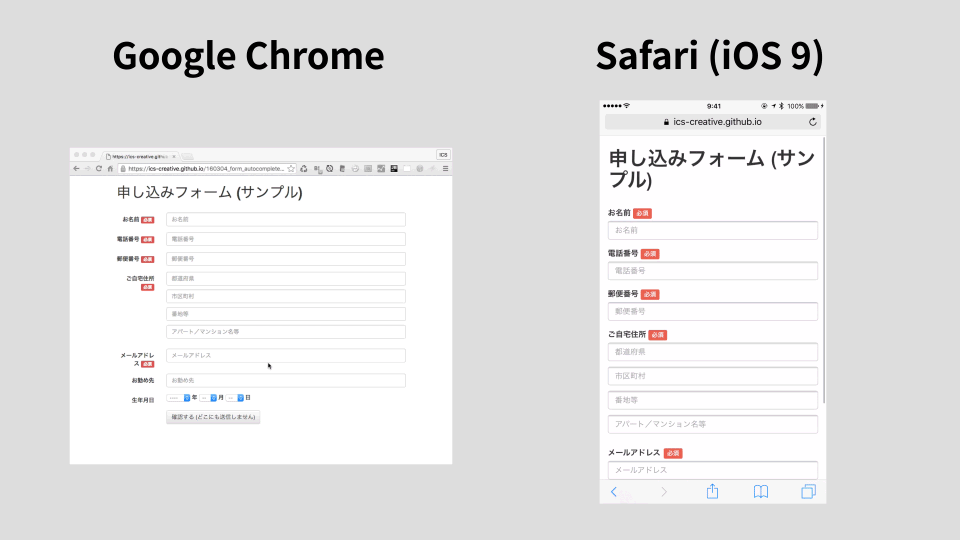960x540 pixels.
Task: Open the birth day dropdown in Chrome
Action: pos(235,398)
